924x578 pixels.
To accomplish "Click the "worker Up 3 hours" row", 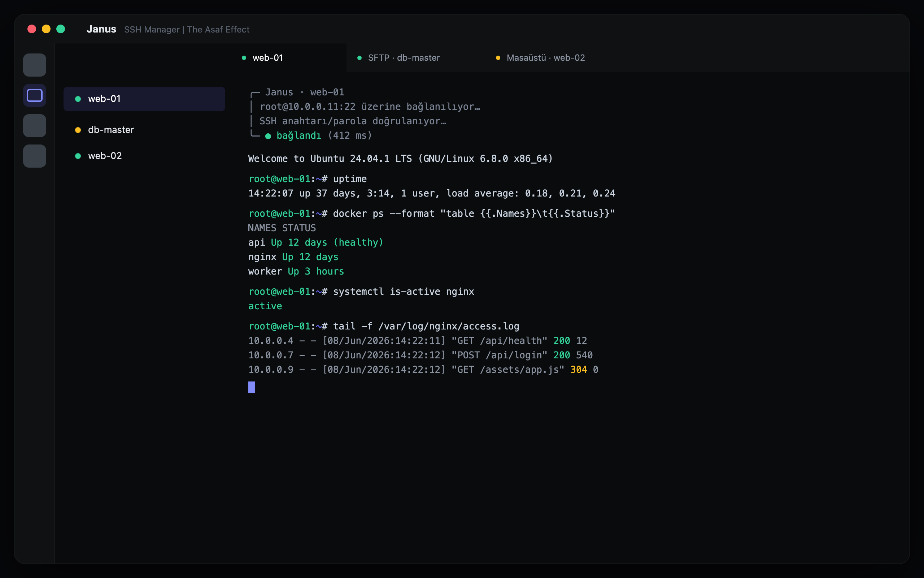I will click(x=296, y=272).
